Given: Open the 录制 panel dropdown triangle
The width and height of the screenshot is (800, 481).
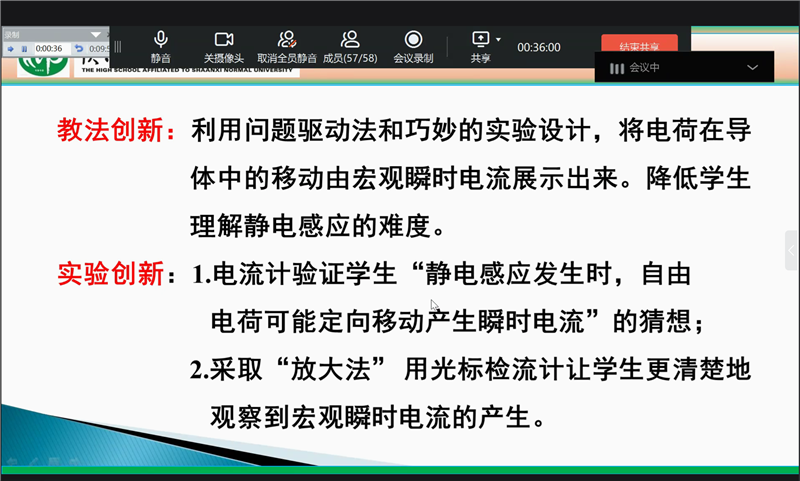Looking at the screenshot, I should [x=96, y=34].
